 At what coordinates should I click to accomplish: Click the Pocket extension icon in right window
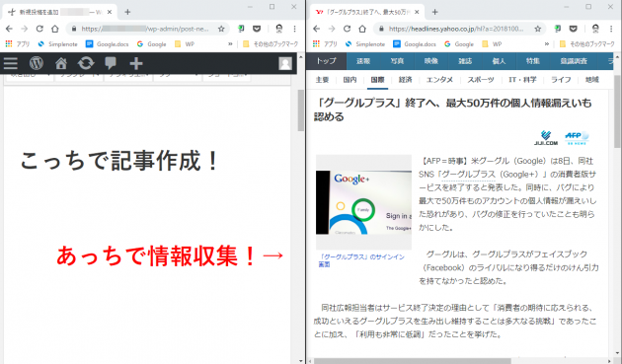click(x=574, y=29)
